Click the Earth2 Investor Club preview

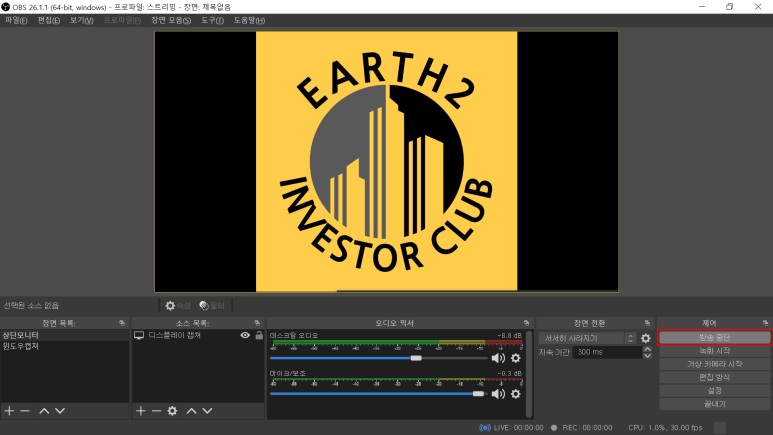coord(386,162)
